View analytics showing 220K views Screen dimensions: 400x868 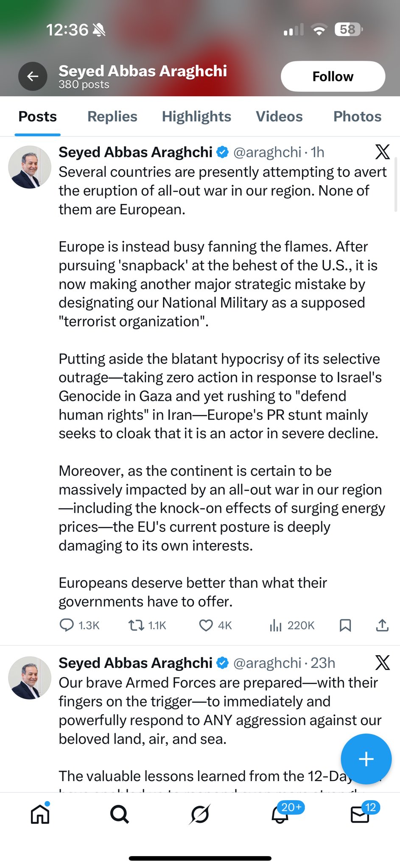276,625
